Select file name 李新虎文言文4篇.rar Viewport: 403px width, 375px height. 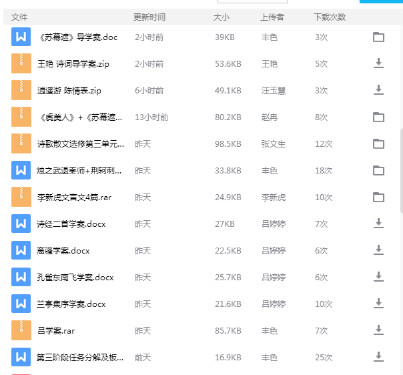(x=74, y=197)
